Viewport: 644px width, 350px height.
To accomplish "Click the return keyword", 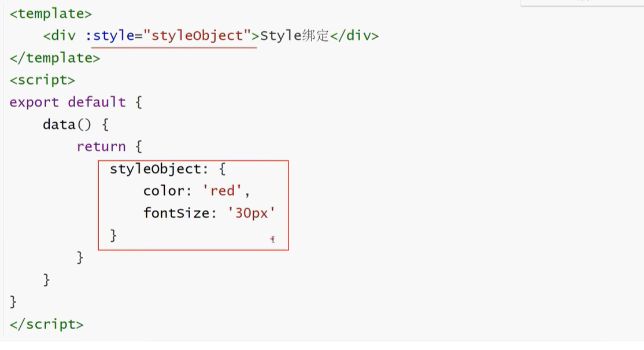I will coord(101,147).
